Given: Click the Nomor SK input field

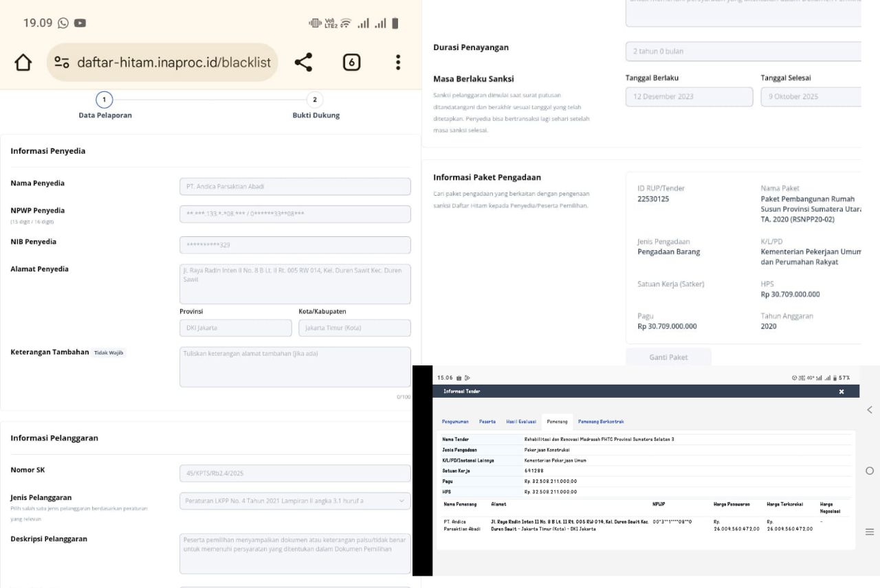Looking at the screenshot, I should (x=295, y=473).
